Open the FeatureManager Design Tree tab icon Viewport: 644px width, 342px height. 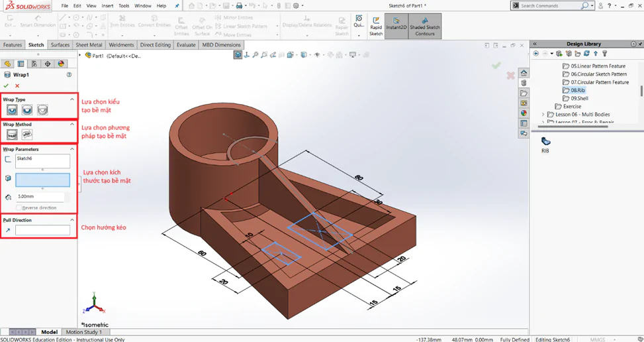tap(7, 64)
